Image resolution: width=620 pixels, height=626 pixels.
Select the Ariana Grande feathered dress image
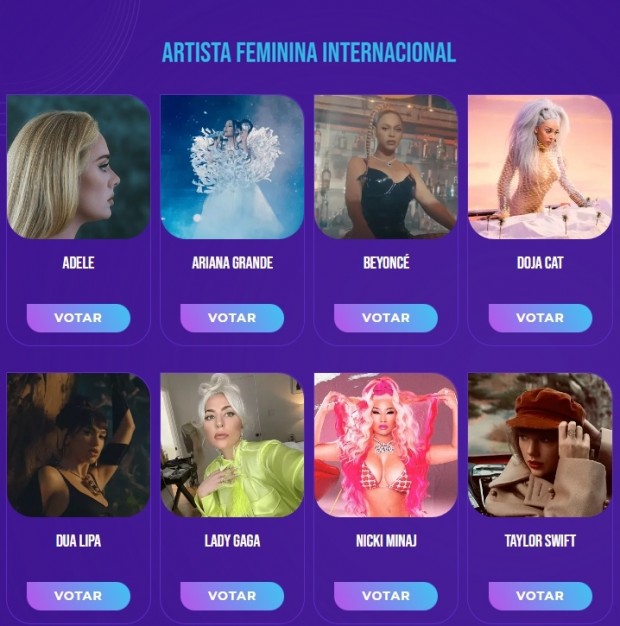click(232, 167)
